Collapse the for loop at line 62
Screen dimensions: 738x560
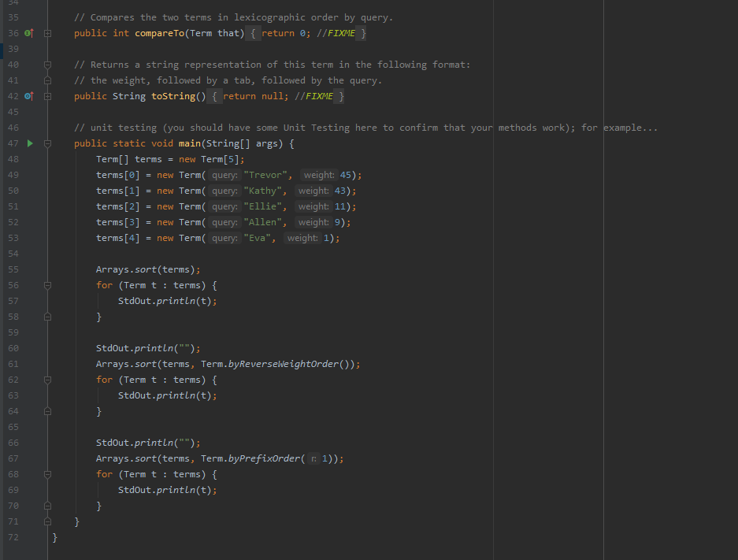coord(47,379)
